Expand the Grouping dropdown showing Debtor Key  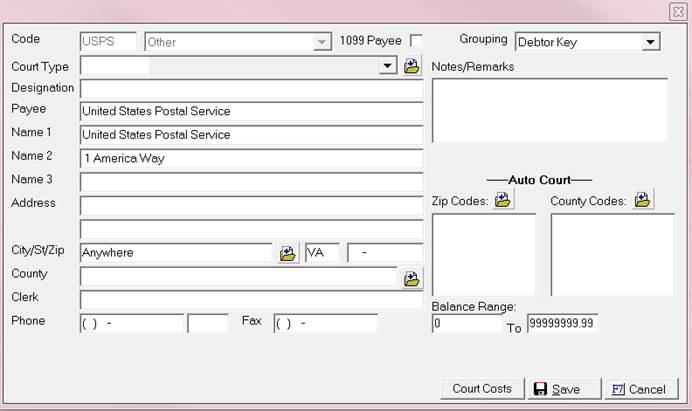pyautogui.click(x=650, y=42)
